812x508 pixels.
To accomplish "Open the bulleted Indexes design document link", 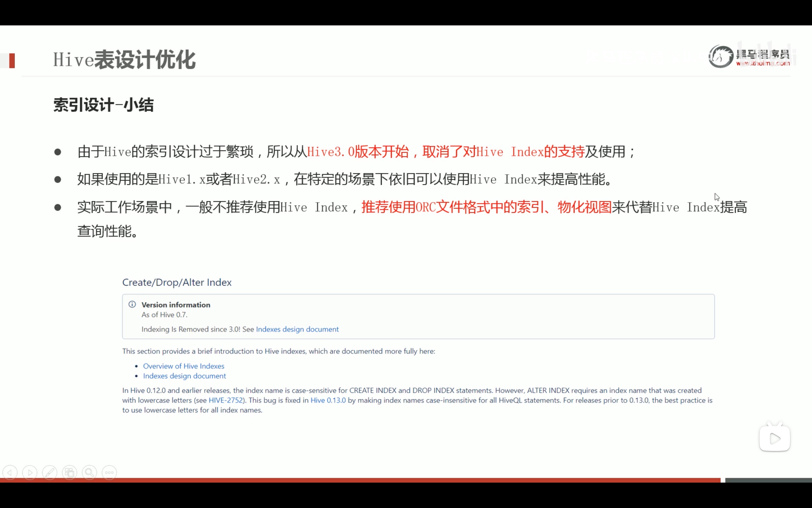I will coord(185,376).
